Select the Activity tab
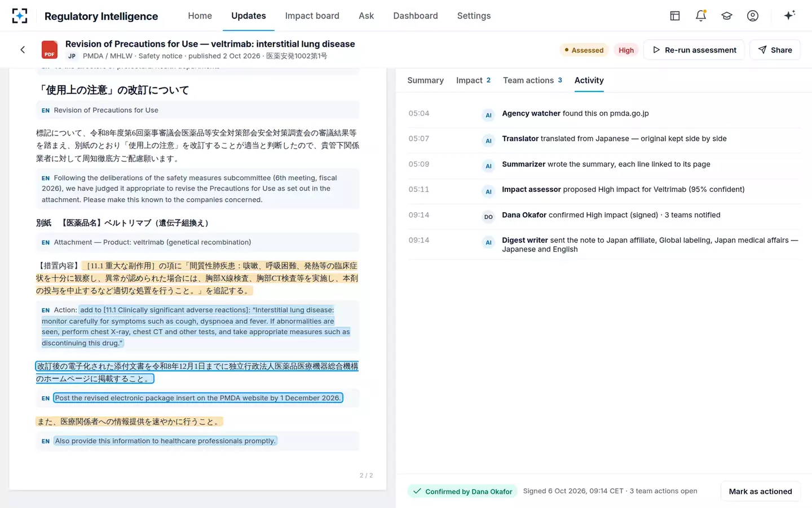The width and height of the screenshot is (812, 508). [589, 80]
